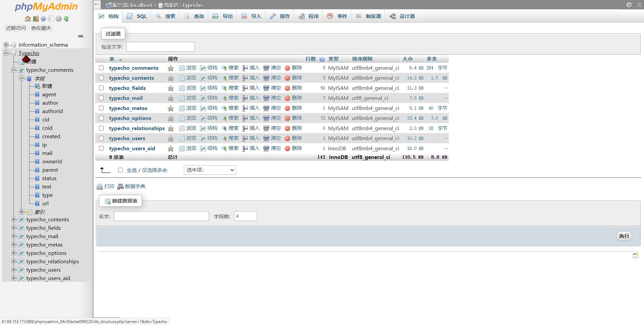This screenshot has width=644, height=325.
Task: Open the 导出 export tab
Action: [223, 16]
